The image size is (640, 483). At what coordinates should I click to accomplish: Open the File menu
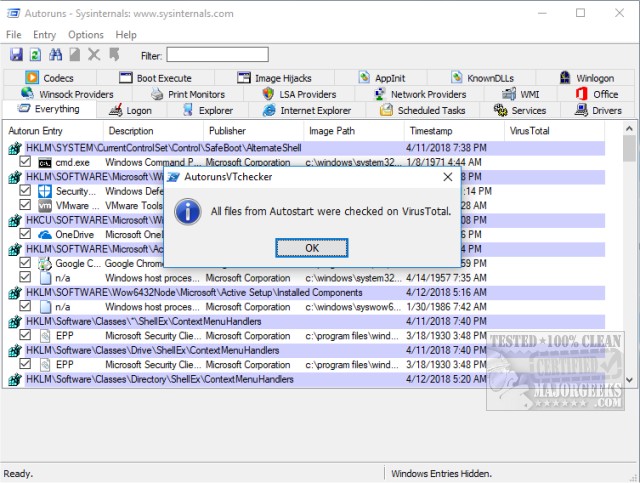pyautogui.click(x=13, y=35)
